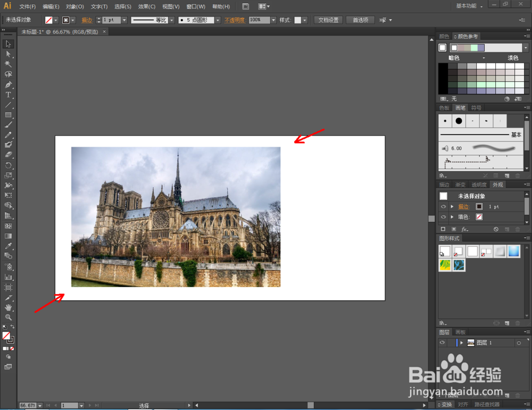Toggle visibility of 填色 appearance attribute
The height and width of the screenshot is (410, 532).
443,217
